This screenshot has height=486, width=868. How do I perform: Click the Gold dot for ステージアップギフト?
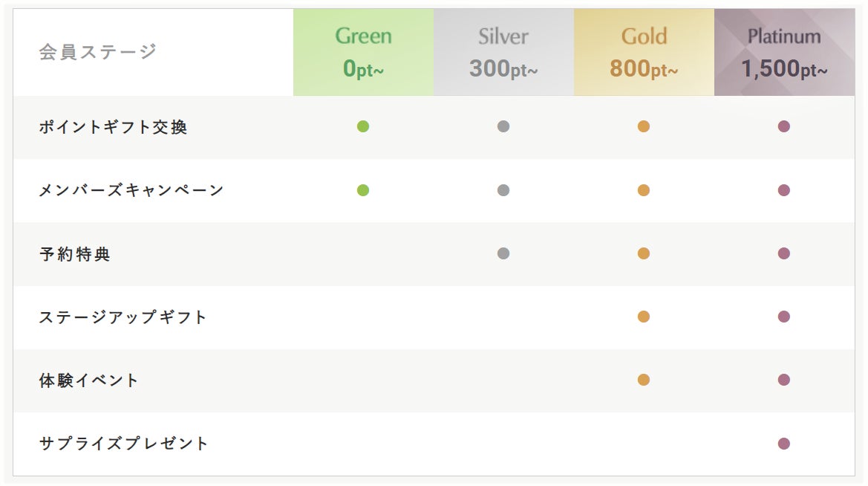click(644, 317)
